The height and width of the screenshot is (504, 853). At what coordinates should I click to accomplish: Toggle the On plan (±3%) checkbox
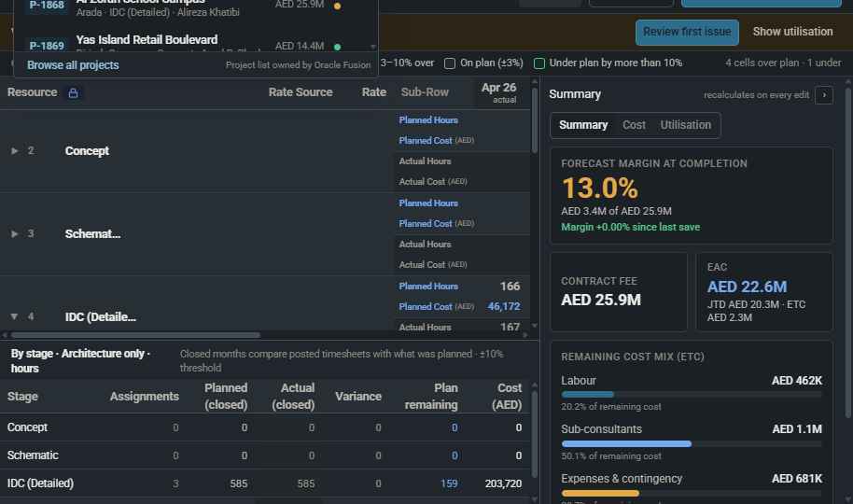coord(449,63)
